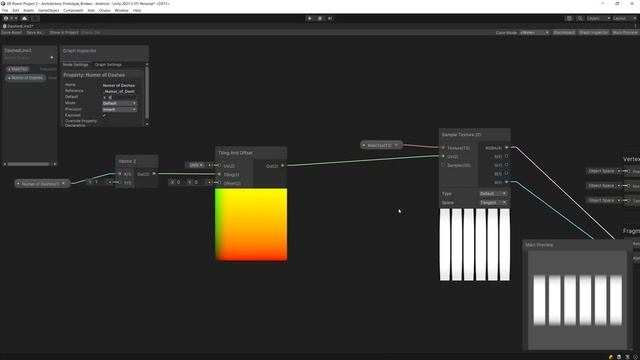The height and width of the screenshot is (360, 640).
Task: Click the Sample Texture 2D stripes preview
Action: click(474, 244)
